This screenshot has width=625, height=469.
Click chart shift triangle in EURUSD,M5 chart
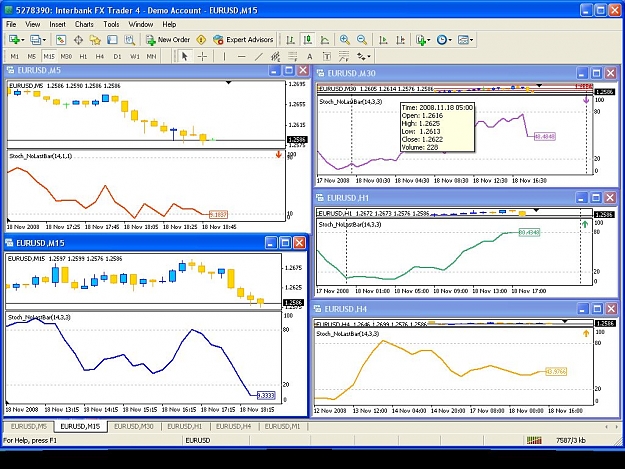click(x=228, y=82)
